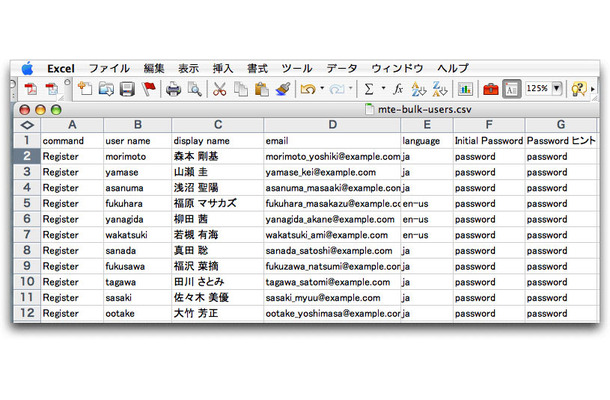Open the ウィンドウ menu
610x400 pixels.
tap(397, 68)
